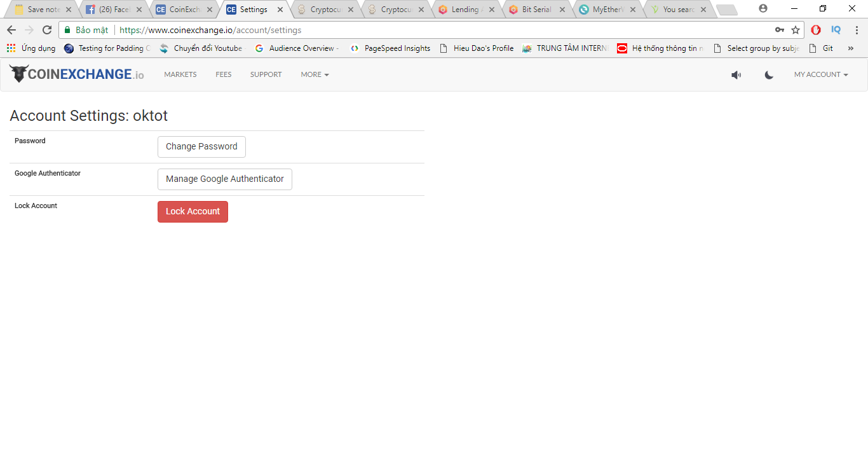Open the FEES page from the navbar
This screenshot has width=868, height=463.
tap(223, 75)
